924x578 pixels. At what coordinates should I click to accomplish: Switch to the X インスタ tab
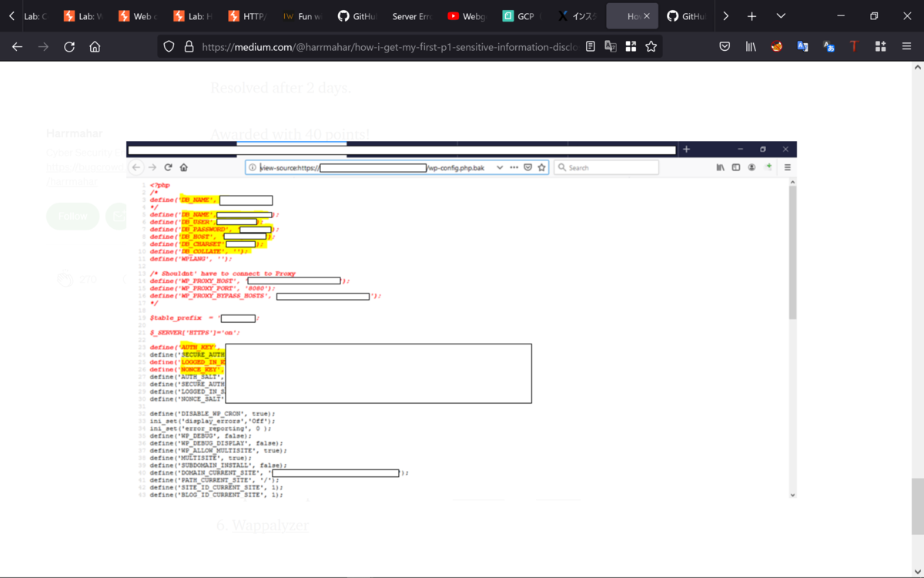[x=576, y=16]
